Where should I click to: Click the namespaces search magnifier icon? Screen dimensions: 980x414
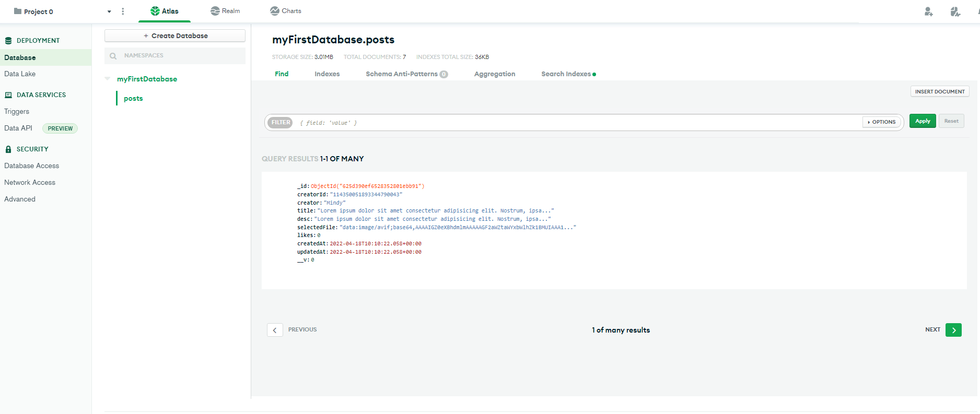coord(113,56)
